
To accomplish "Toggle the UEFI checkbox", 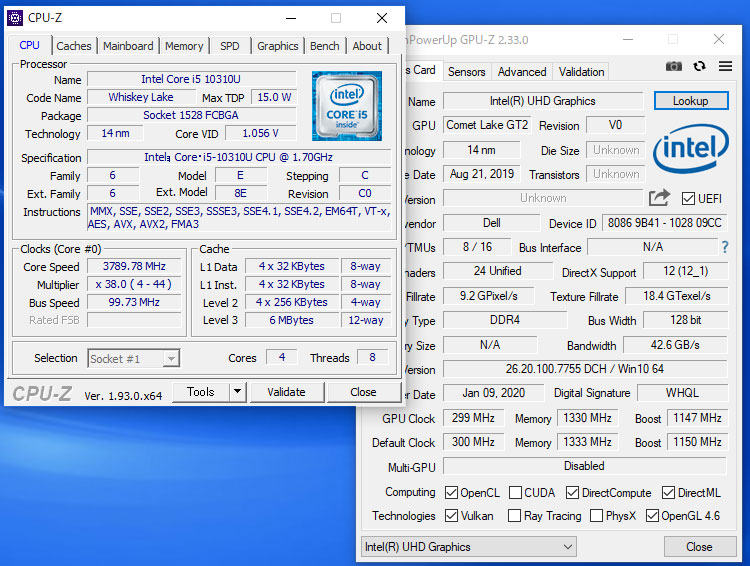I will 688,199.
